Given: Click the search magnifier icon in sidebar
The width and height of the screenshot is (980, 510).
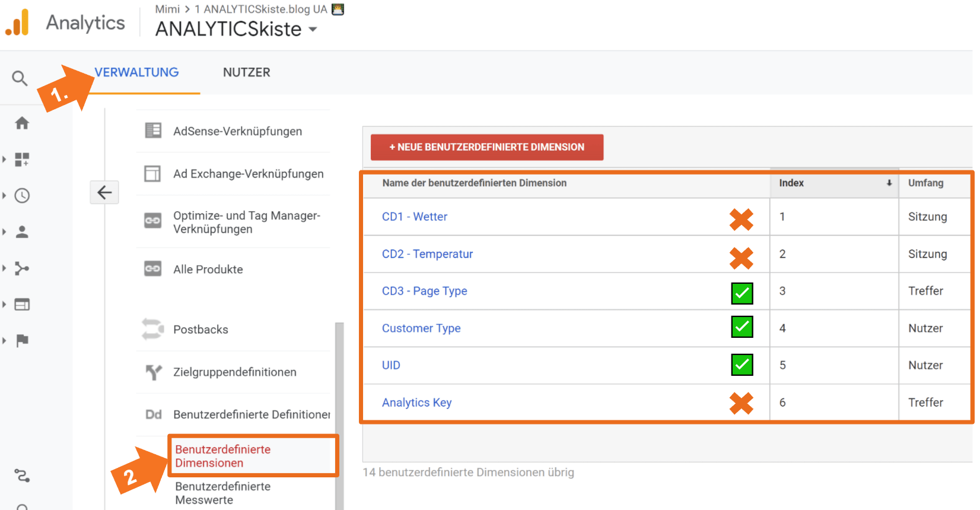Looking at the screenshot, I should pyautogui.click(x=20, y=78).
